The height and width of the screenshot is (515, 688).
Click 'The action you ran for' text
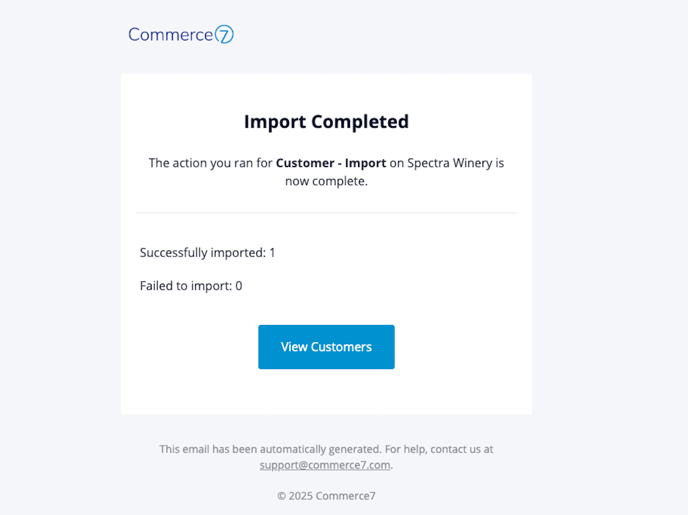point(211,163)
